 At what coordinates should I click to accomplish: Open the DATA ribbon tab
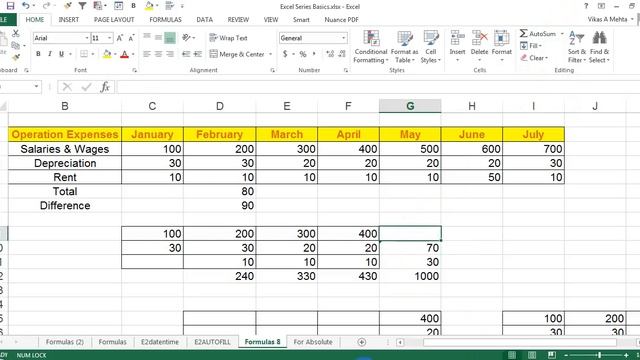coord(204,20)
